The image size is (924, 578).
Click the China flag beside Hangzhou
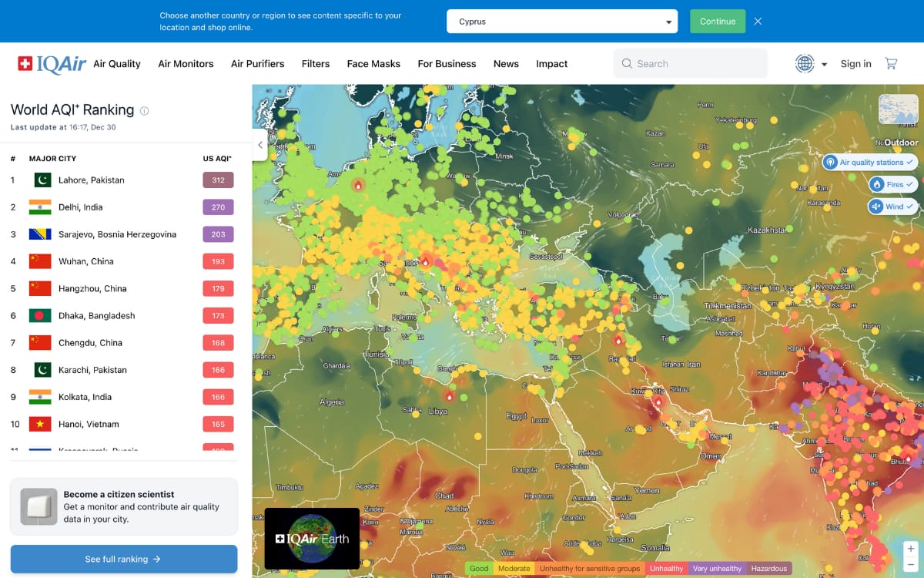tap(40, 289)
